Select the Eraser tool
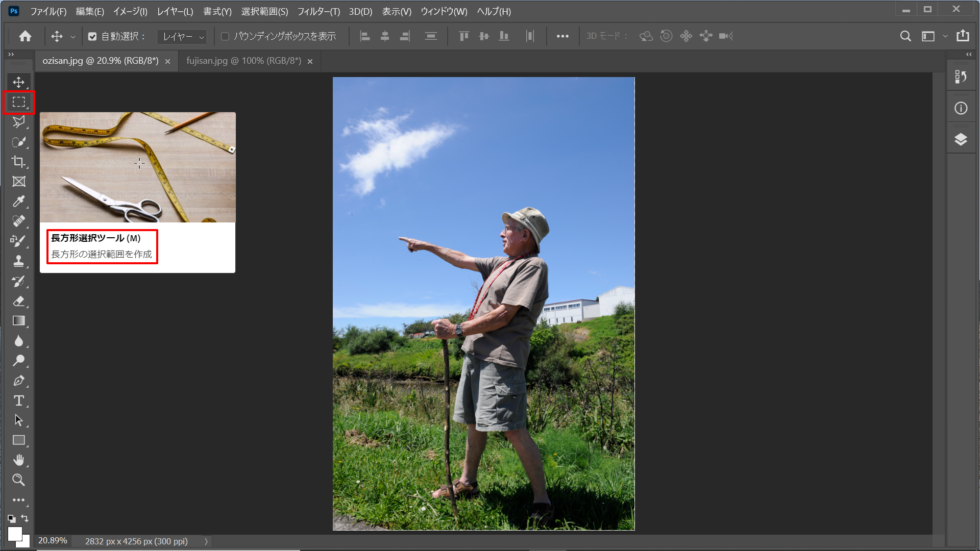 point(19,301)
